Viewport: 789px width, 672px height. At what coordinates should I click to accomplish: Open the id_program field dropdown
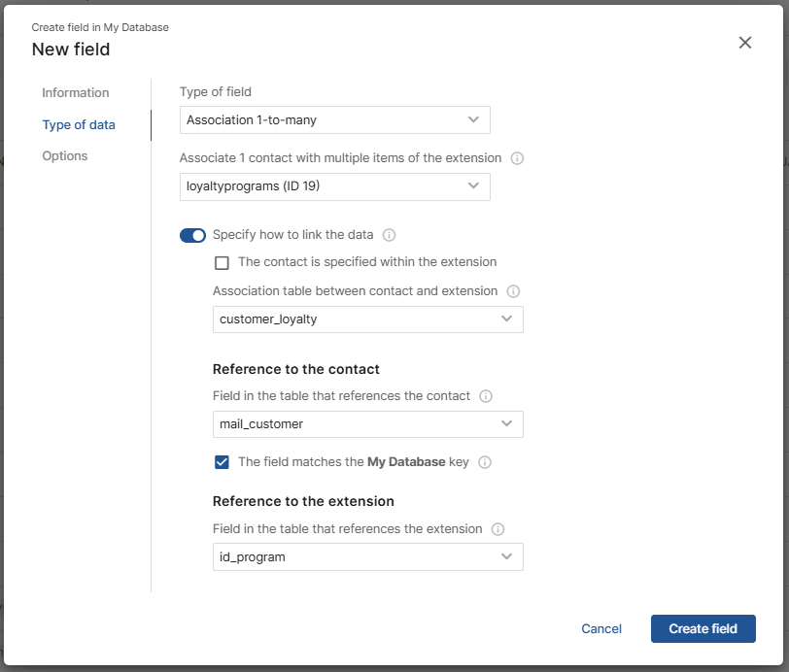(367, 557)
